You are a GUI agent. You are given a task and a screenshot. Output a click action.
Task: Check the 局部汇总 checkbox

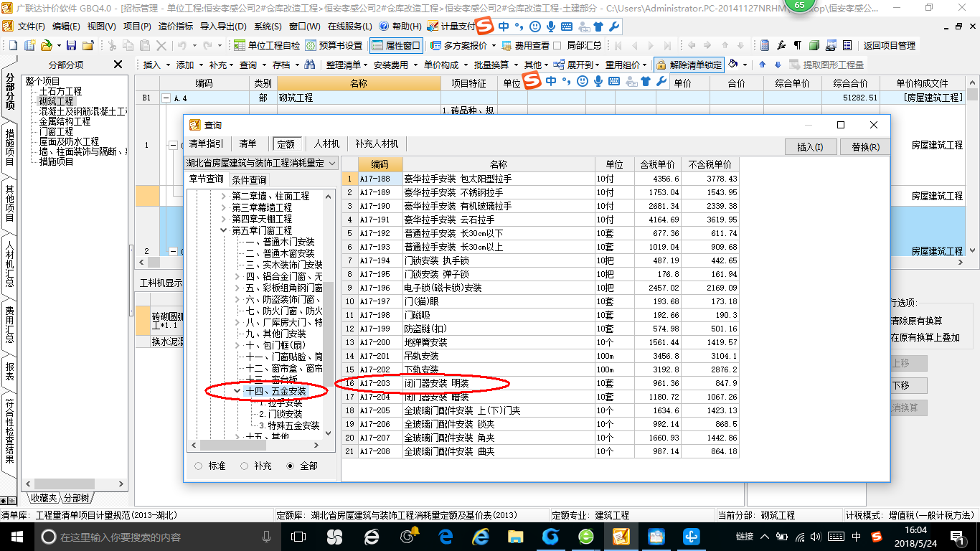click(x=557, y=45)
